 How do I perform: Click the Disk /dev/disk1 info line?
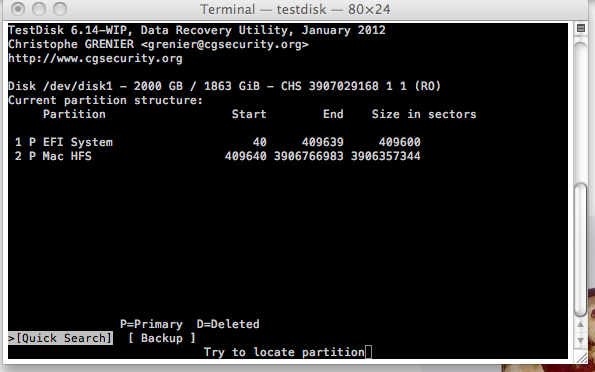click(224, 86)
